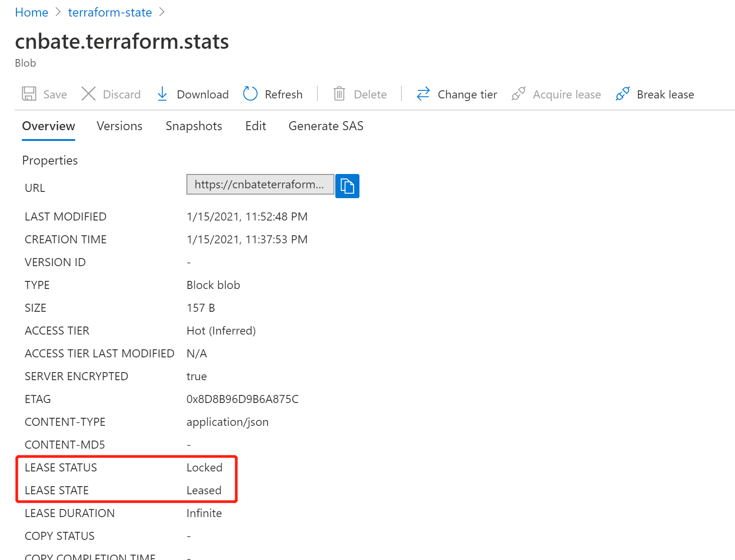Click the Change tier label

[x=467, y=94]
